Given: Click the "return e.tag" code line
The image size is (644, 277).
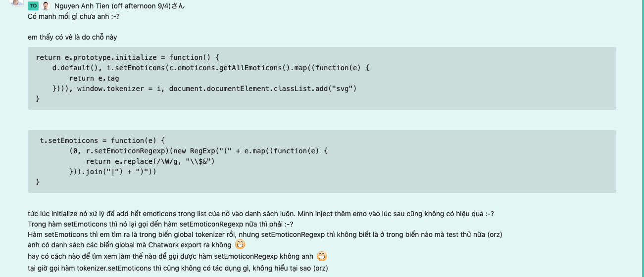Looking at the screenshot, I should pyautogui.click(x=94, y=78).
